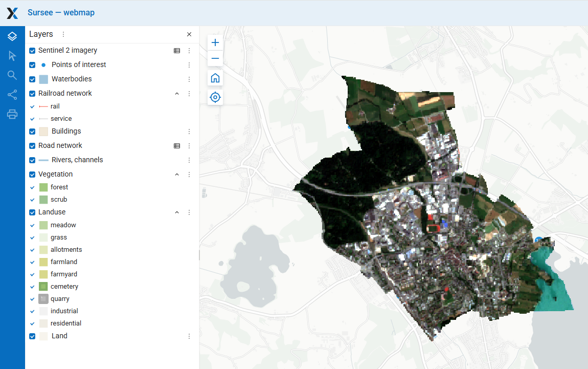Image resolution: width=588 pixels, height=369 pixels.
Task: Reset map to home extent
Action: coord(215,78)
